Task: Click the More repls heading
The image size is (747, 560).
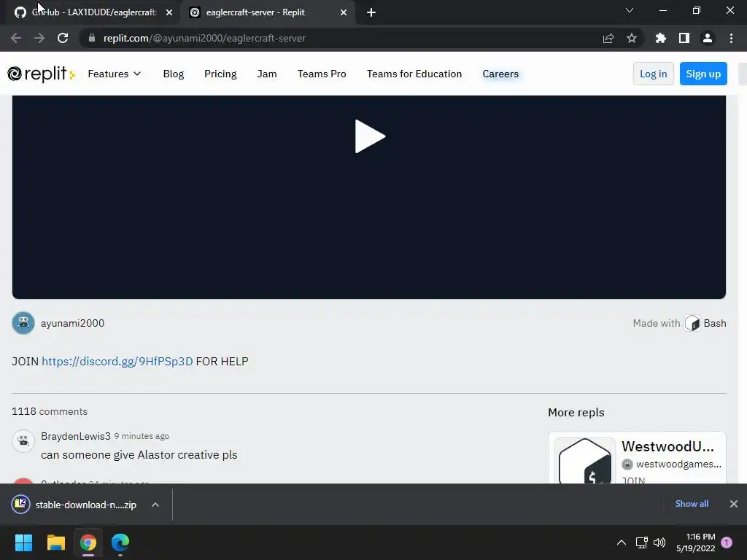Action: point(576,413)
